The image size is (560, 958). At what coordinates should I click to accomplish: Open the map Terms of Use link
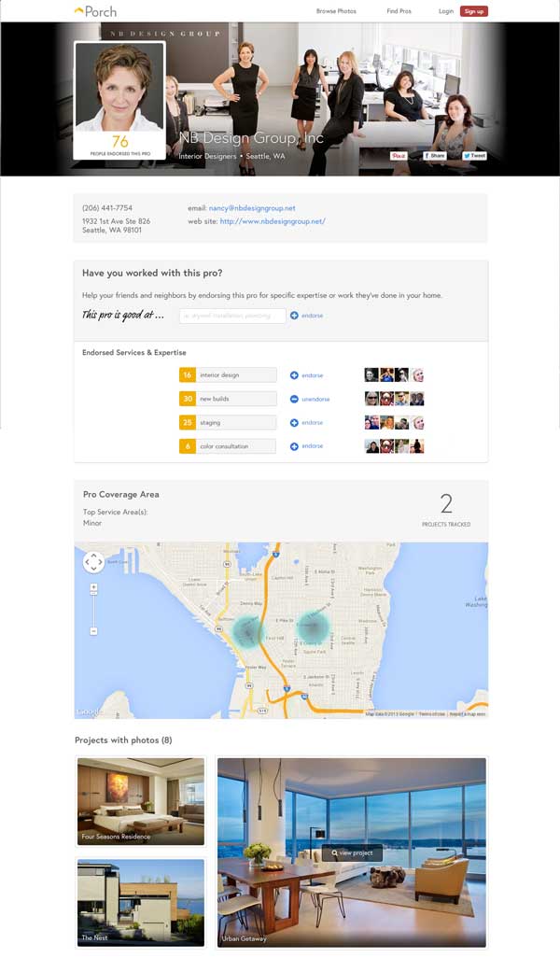pos(432,713)
